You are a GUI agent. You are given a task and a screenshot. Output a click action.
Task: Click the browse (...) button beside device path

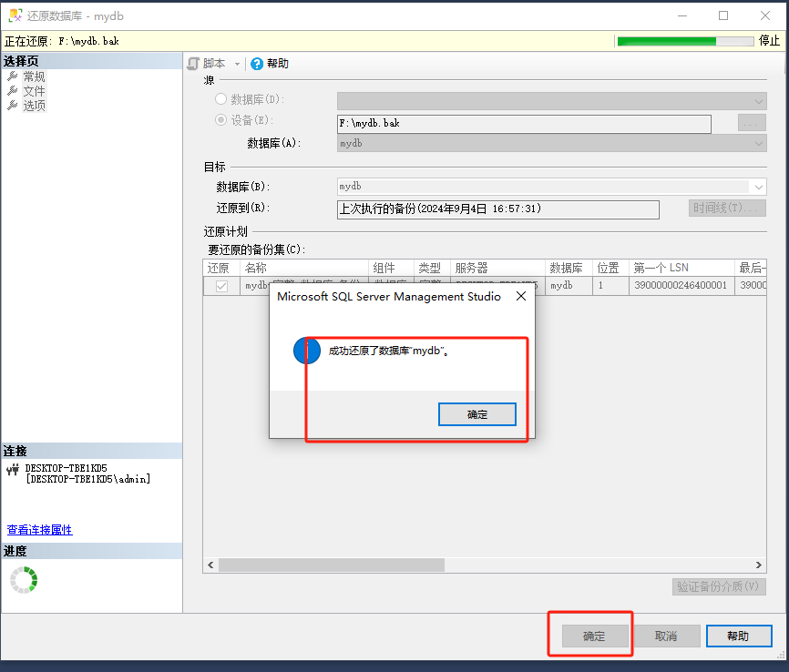click(752, 123)
